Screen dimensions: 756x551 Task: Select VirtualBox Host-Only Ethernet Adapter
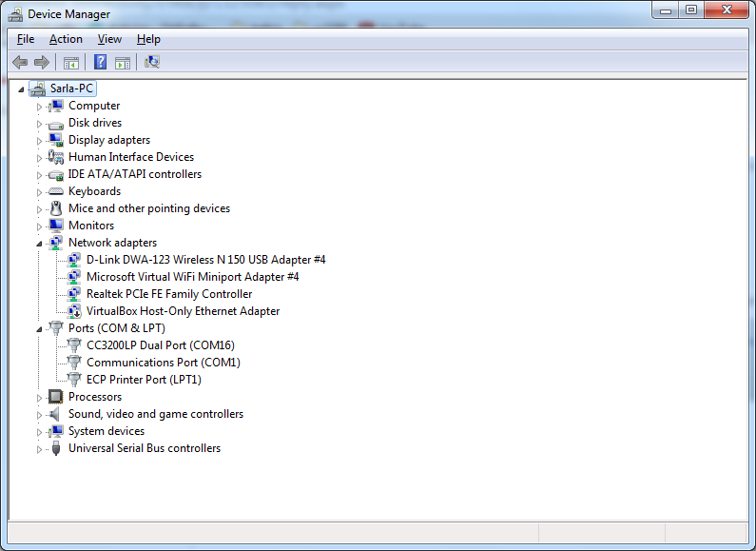tap(183, 311)
